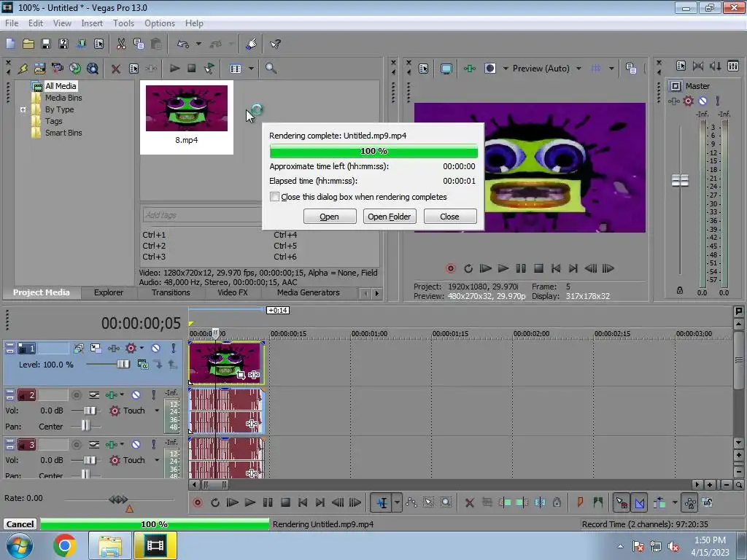Click the Cancel button in status bar

click(20, 524)
